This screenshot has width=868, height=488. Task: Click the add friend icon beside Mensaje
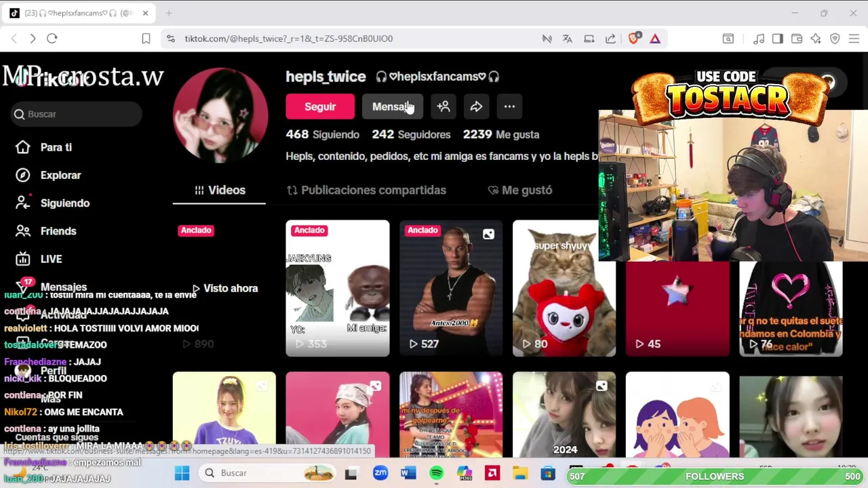pyautogui.click(x=443, y=106)
